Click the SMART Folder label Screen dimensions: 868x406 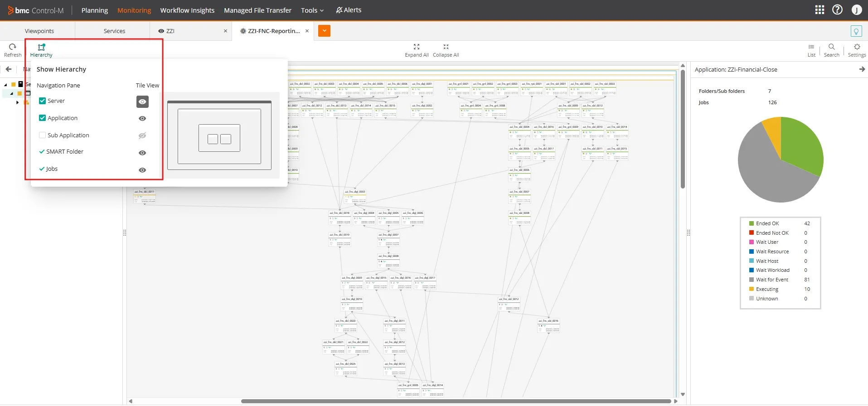[x=65, y=152]
